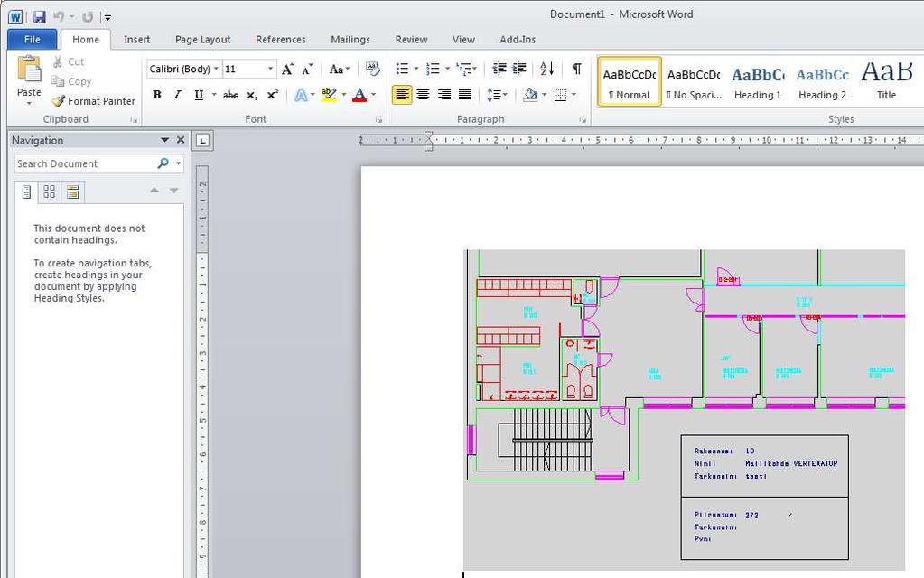Viewport: 924px width, 578px height.
Task: Align text left
Action: point(402,94)
